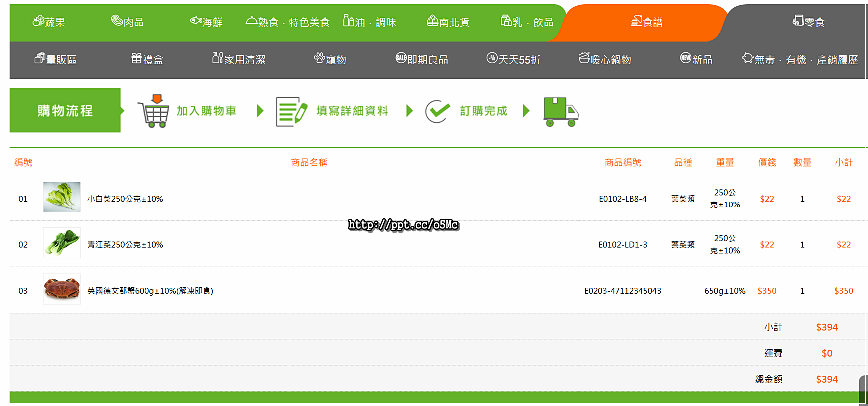The image size is (868, 406).
Task: Open the 寵物 pet category
Action: tap(330, 59)
